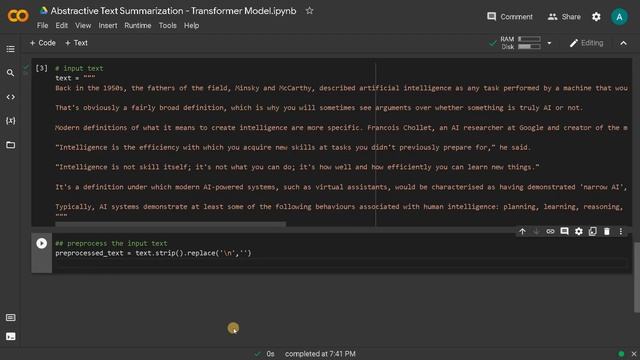The width and height of the screenshot is (640, 360).
Task: Open the Tools menu
Action: 167,25
